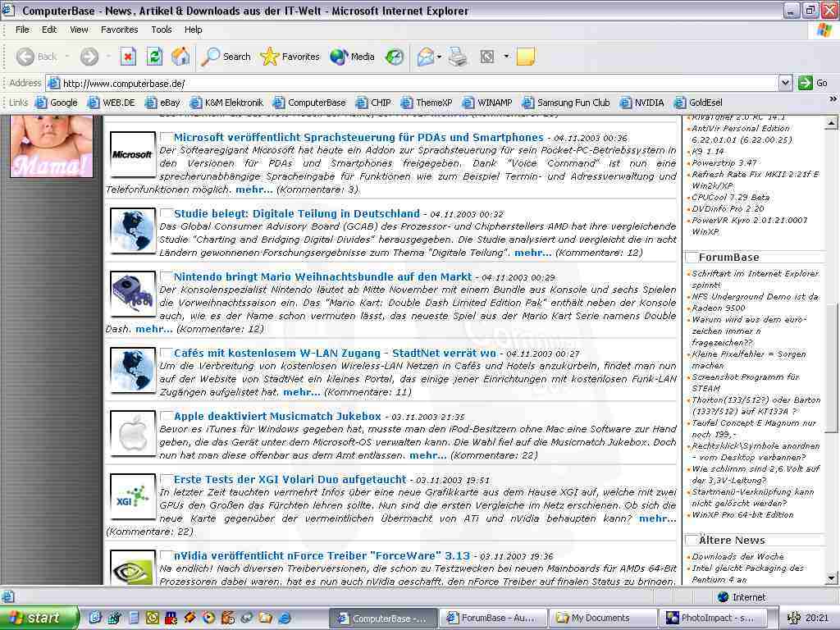Refresh the current page

(154, 57)
